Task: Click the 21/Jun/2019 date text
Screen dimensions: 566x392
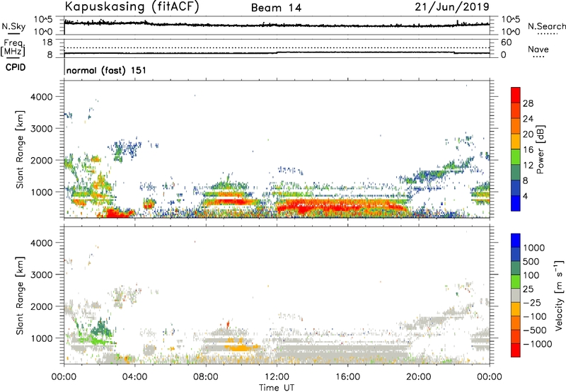Action: 452,6
